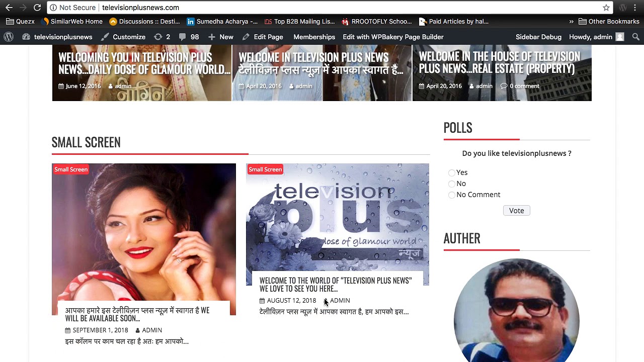Select the No poll option

click(452, 184)
